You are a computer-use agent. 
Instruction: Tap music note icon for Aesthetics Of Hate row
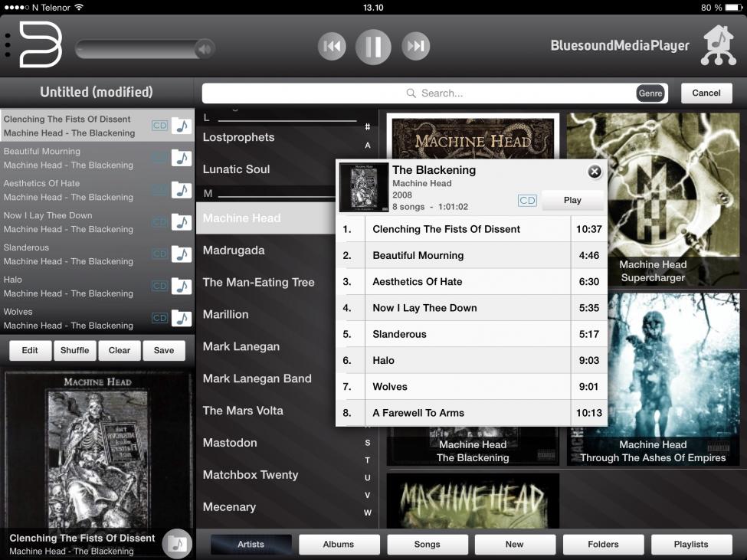click(182, 190)
